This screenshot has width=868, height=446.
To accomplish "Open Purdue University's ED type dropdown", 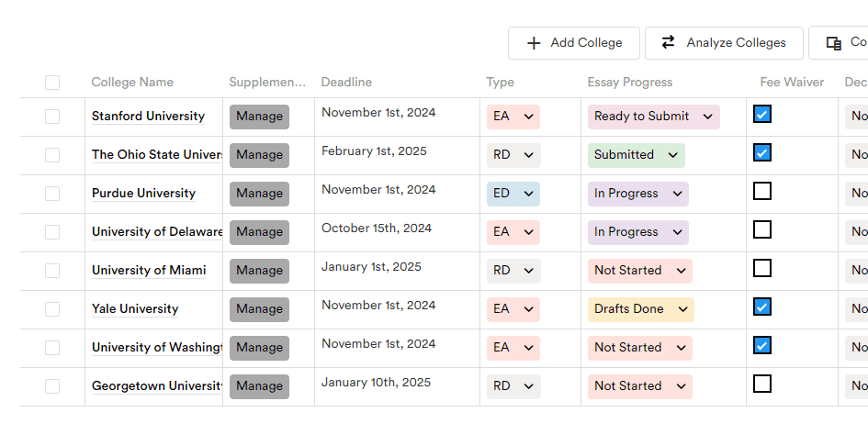I will (x=513, y=194).
